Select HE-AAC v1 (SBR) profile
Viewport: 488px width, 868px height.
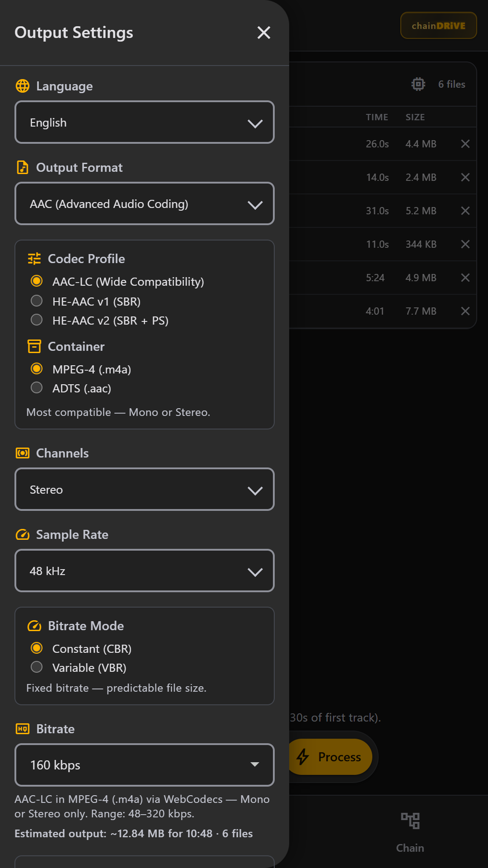[37, 301]
